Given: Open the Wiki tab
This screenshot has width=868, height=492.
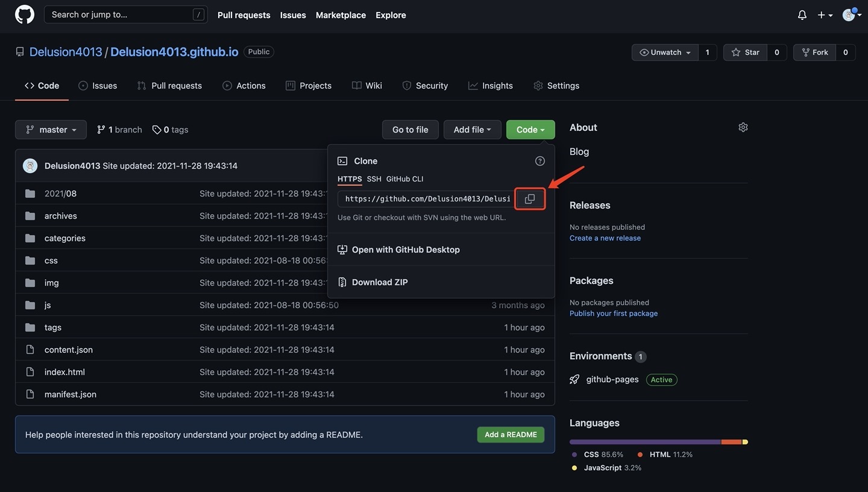Looking at the screenshot, I should click(x=367, y=86).
